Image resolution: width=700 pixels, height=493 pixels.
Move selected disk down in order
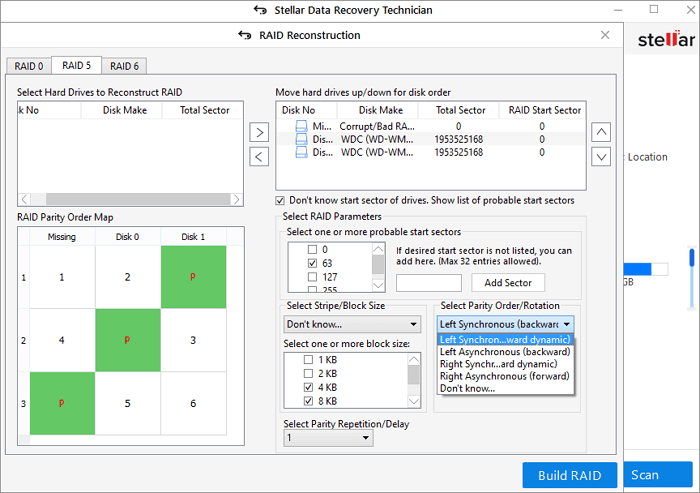pos(600,157)
